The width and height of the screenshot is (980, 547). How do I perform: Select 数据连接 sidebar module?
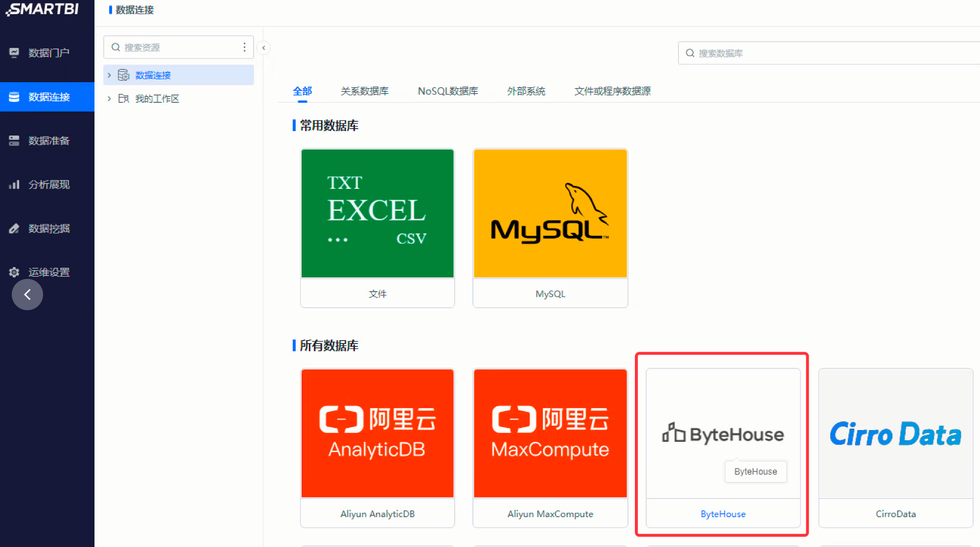click(47, 97)
